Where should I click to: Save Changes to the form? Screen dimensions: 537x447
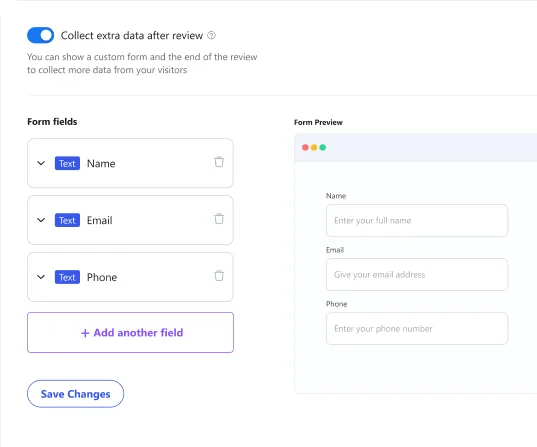pos(75,394)
